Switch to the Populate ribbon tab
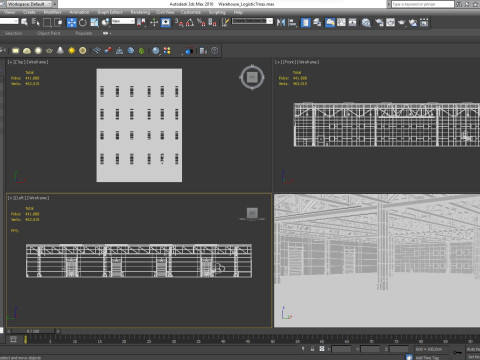This screenshot has height=360, width=480. (x=84, y=33)
